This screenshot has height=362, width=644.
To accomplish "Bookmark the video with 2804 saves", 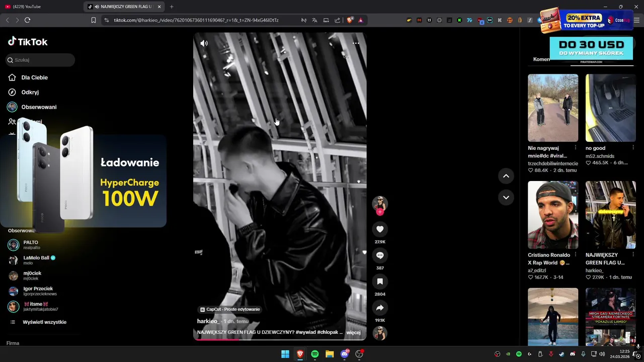I will click(x=380, y=282).
